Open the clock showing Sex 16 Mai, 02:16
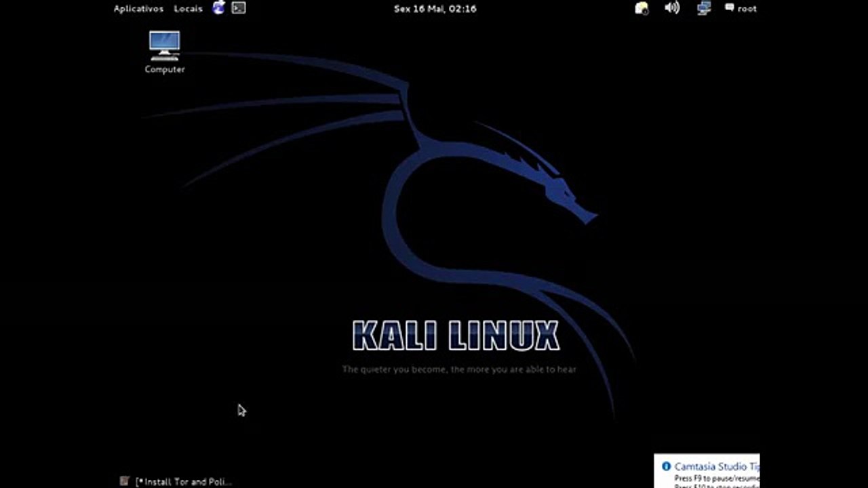The image size is (868, 488). pyautogui.click(x=435, y=9)
